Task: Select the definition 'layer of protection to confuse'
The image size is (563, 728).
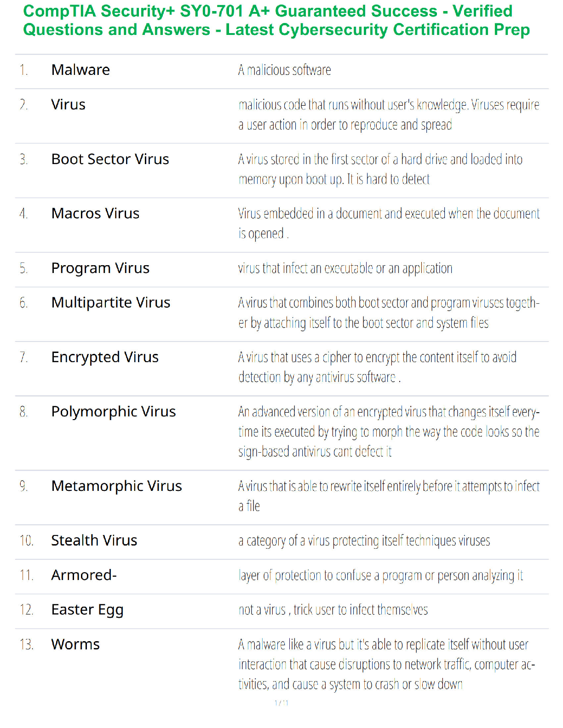Action: point(380,576)
